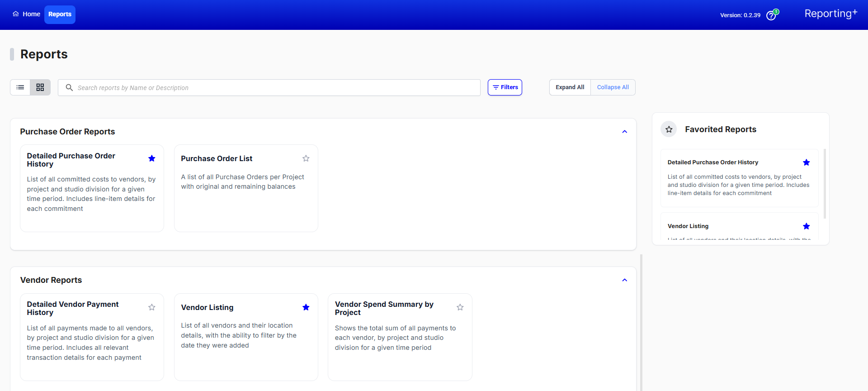Switch to grid view layout

(40, 87)
